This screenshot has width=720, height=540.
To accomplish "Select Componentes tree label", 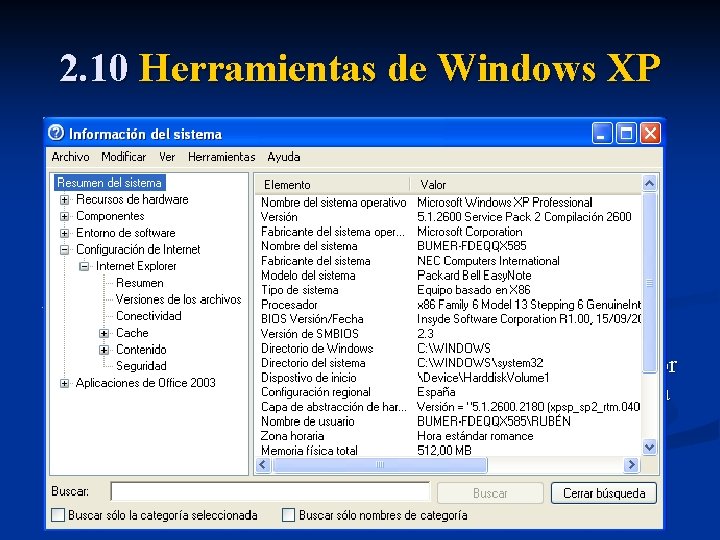I will [x=110, y=216].
